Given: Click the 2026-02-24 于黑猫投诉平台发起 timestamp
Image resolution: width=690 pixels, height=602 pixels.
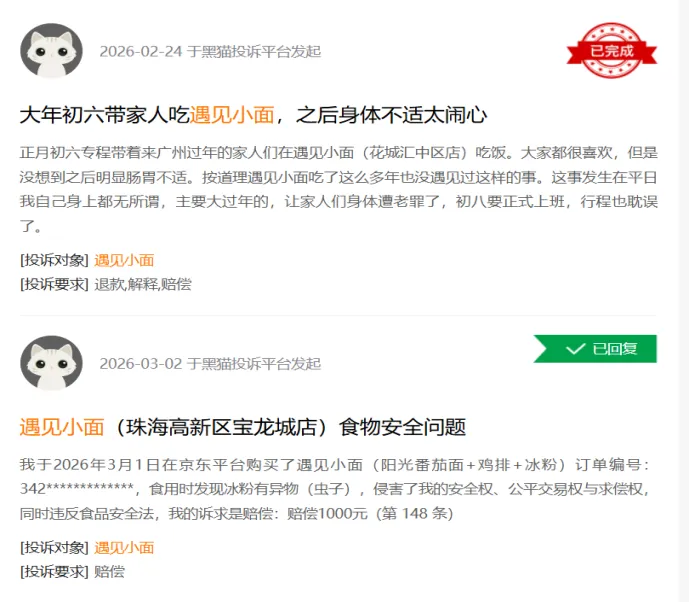Looking at the screenshot, I should [x=210, y=51].
